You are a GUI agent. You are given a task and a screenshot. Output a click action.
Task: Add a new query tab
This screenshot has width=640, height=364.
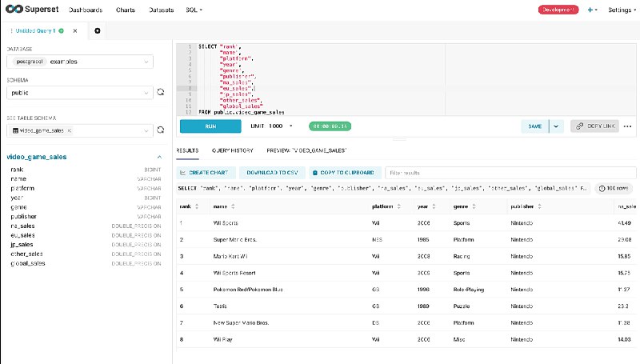97,30
